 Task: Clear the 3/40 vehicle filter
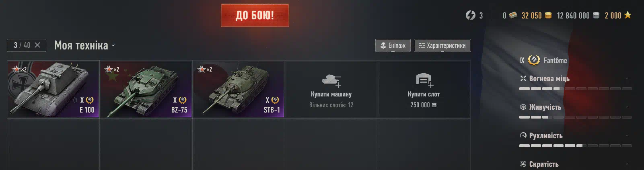pyautogui.click(x=37, y=45)
